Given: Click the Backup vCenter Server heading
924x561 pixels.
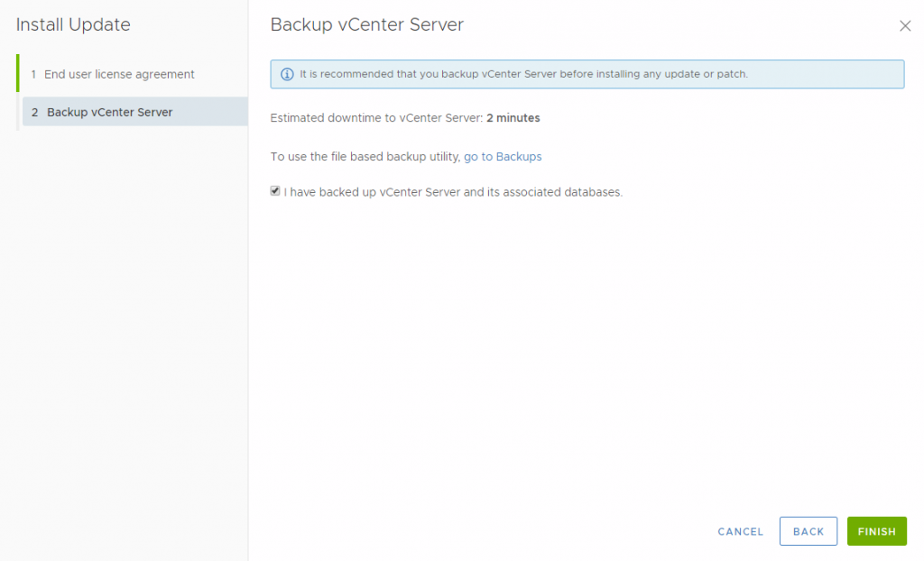Looking at the screenshot, I should [365, 24].
